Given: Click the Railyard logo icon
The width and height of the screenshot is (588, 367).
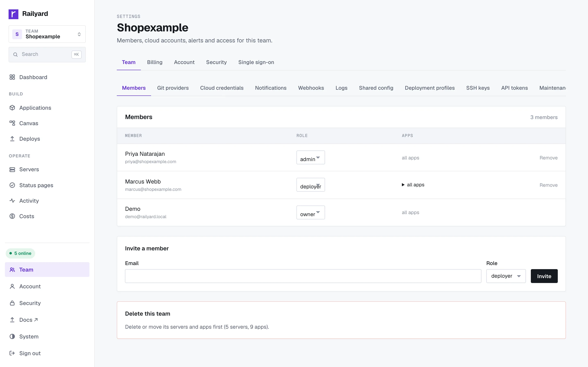Looking at the screenshot, I should coord(13,14).
